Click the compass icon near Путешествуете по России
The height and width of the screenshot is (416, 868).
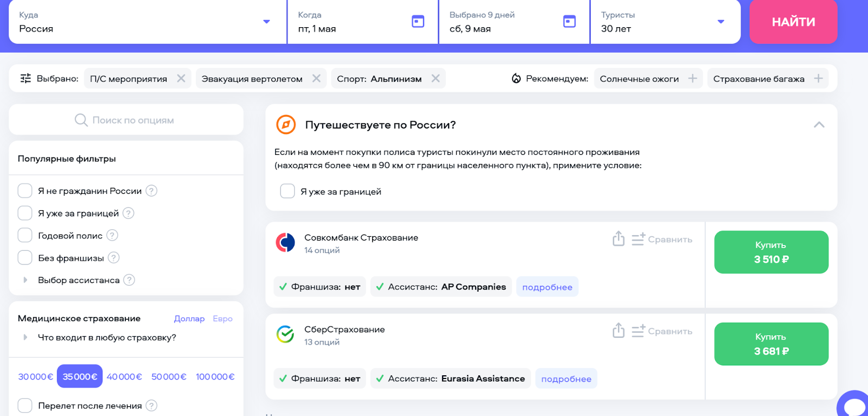286,125
